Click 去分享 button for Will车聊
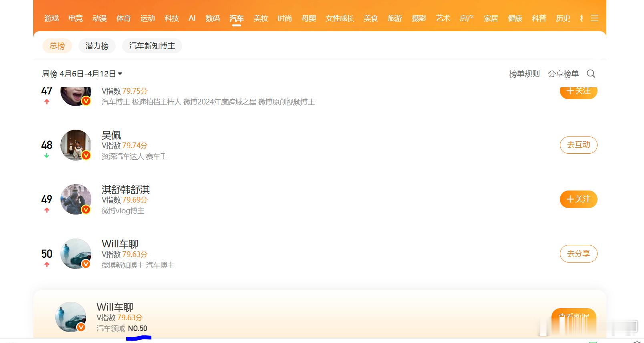The height and width of the screenshot is (343, 644). [578, 254]
